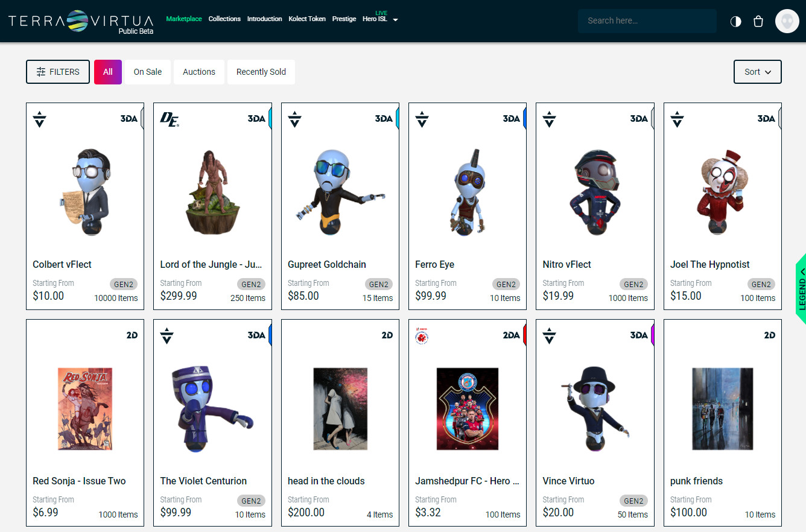This screenshot has height=532, width=806.
Task: Open the Colbert vFlect avatar image
Action: (x=85, y=192)
